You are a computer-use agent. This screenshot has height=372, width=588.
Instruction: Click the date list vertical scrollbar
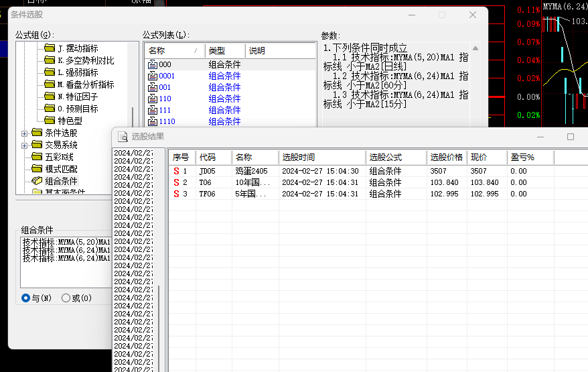(x=159, y=328)
